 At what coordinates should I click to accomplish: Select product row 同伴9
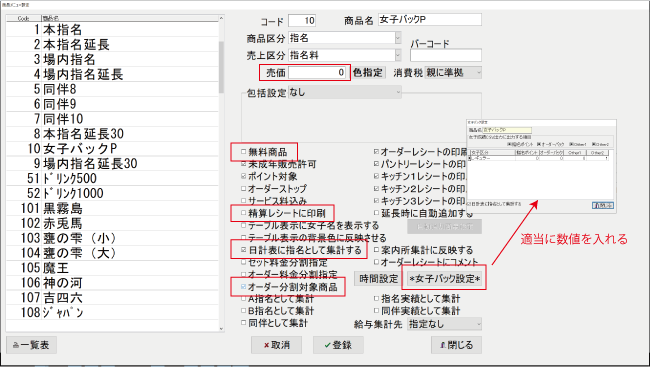click(112, 104)
